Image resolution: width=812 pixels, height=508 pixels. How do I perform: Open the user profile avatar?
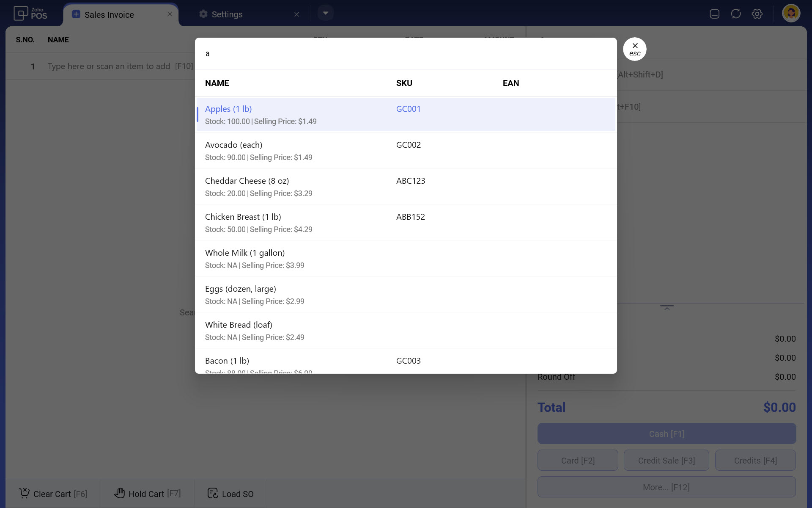click(x=790, y=14)
